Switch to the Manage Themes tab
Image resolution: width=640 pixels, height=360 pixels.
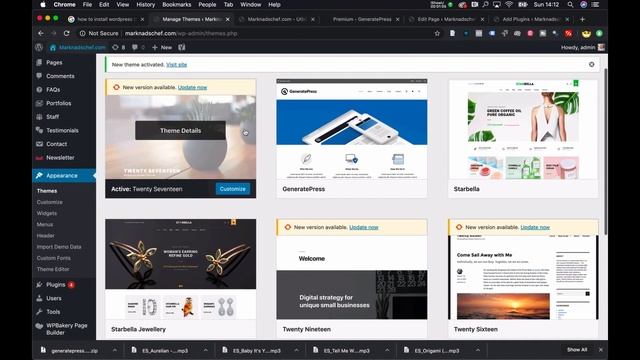191,19
